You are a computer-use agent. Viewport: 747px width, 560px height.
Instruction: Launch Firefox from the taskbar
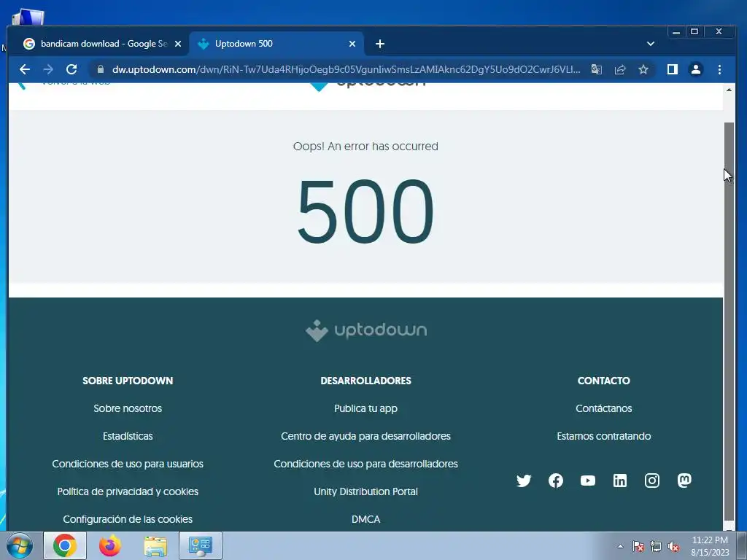point(109,545)
